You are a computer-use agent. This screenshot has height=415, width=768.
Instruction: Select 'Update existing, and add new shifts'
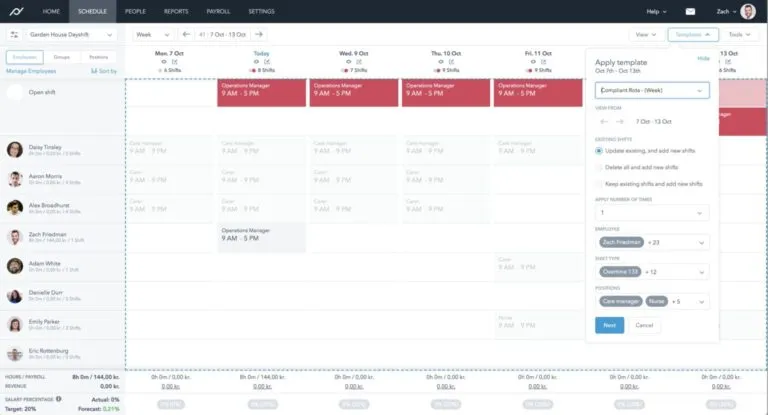(598, 150)
